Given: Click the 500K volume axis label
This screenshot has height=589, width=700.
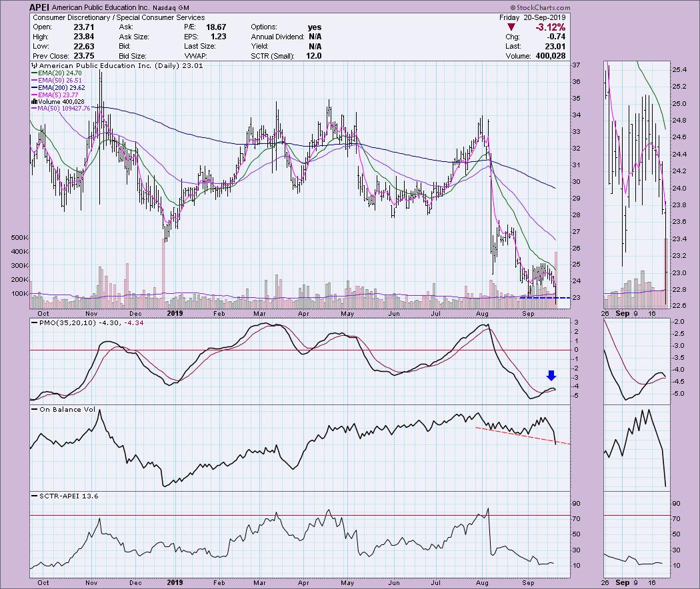Looking at the screenshot, I should 20,238.
